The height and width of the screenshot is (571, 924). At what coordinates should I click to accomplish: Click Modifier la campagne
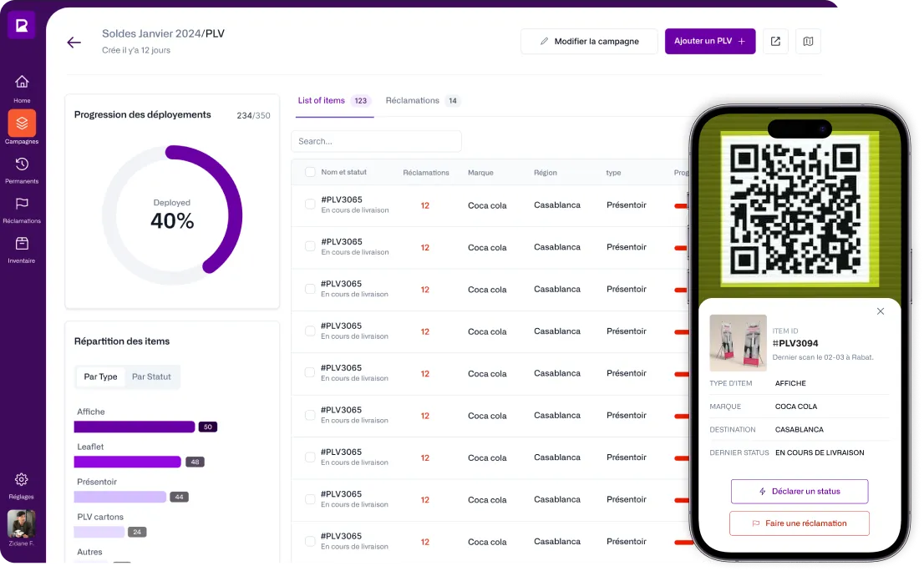tap(588, 41)
